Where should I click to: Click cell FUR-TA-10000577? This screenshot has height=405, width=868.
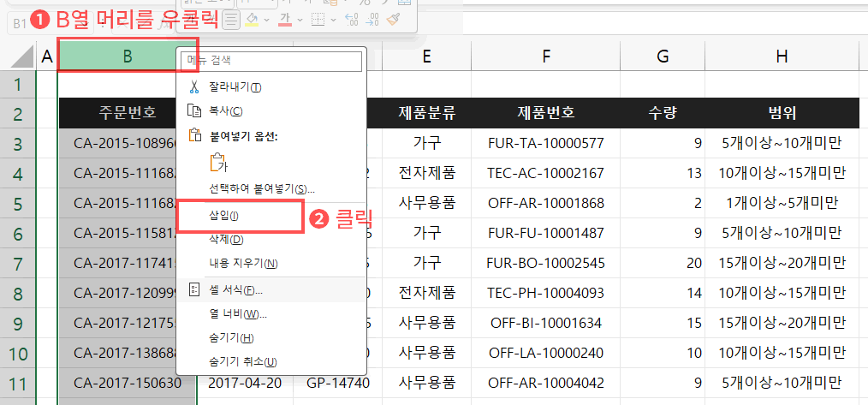(x=546, y=144)
